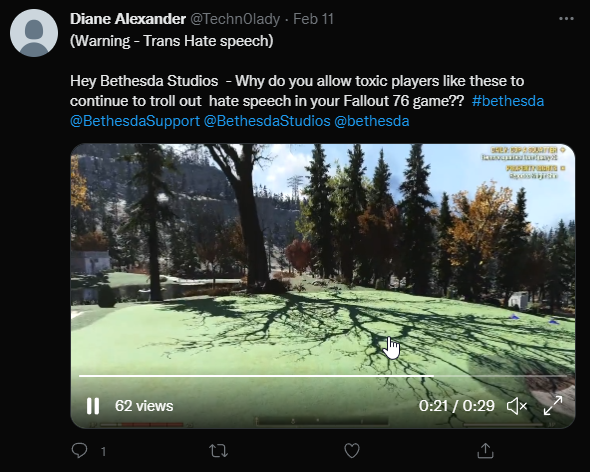Open the lowercase @bethesda mention
The height and width of the screenshot is (472, 590).
[371, 121]
